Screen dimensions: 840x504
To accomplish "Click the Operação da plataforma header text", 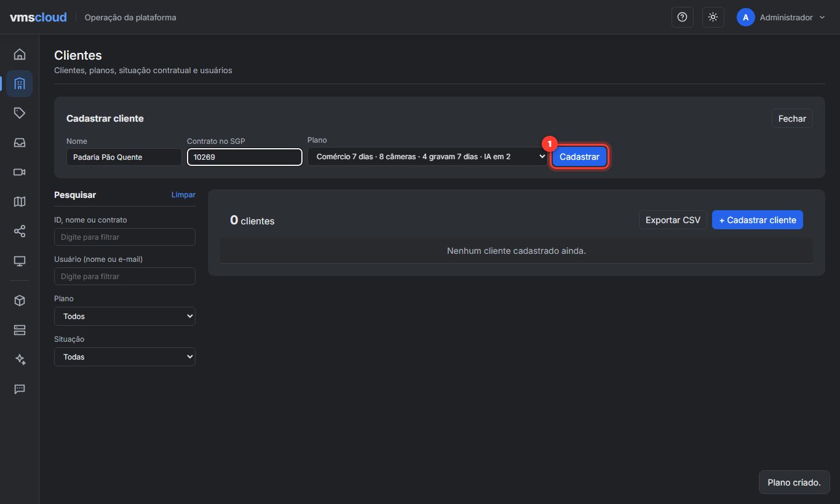I will click(x=130, y=17).
